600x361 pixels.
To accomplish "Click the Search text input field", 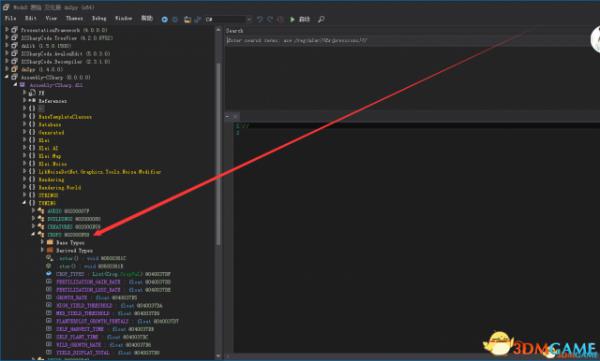I will coord(408,40).
